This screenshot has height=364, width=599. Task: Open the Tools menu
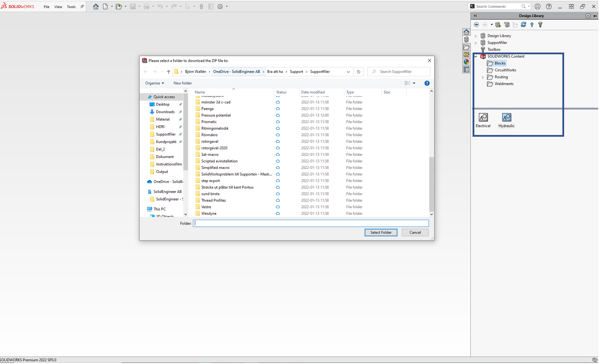[71, 7]
